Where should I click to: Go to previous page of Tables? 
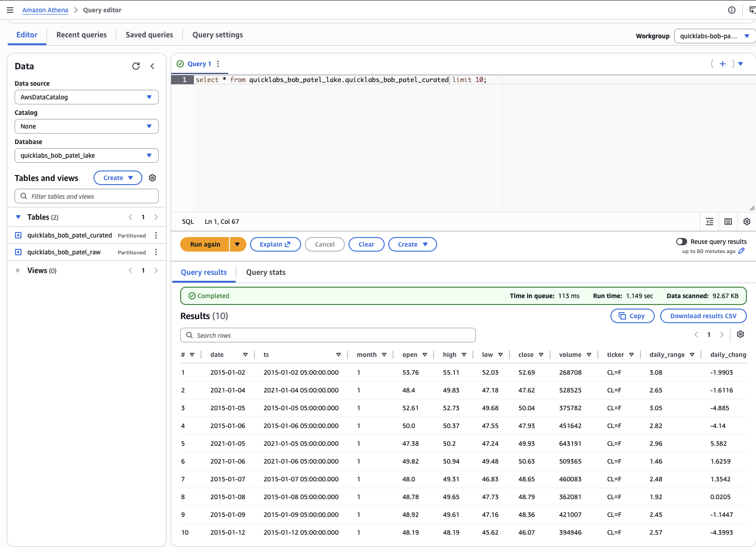coord(130,217)
